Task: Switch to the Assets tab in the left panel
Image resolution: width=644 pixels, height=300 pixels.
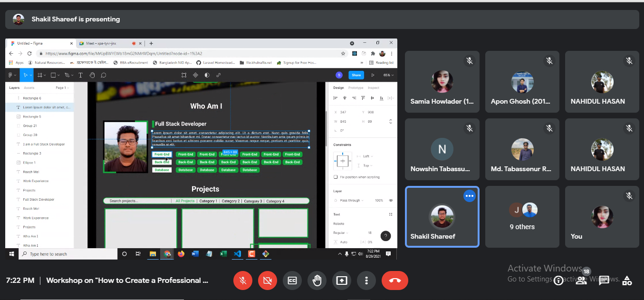Action: 29,88
